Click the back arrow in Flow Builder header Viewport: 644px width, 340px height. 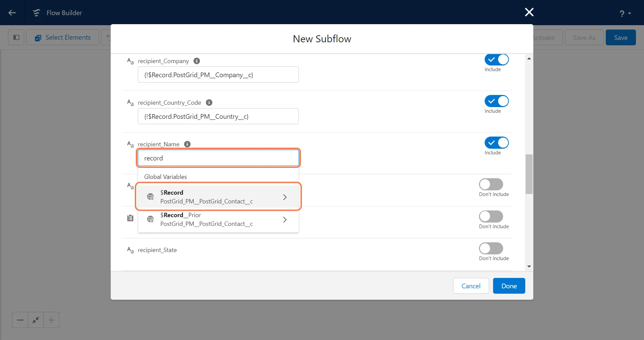tap(12, 13)
